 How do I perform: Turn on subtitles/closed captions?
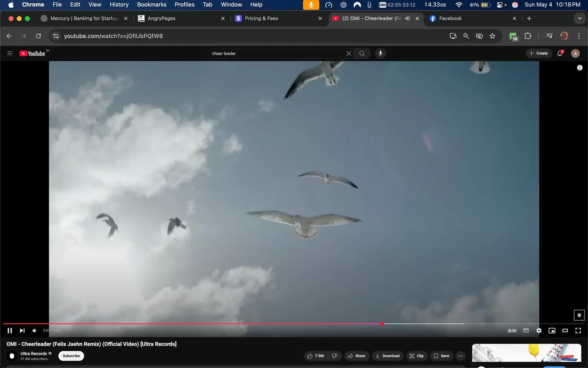click(526, 330)
